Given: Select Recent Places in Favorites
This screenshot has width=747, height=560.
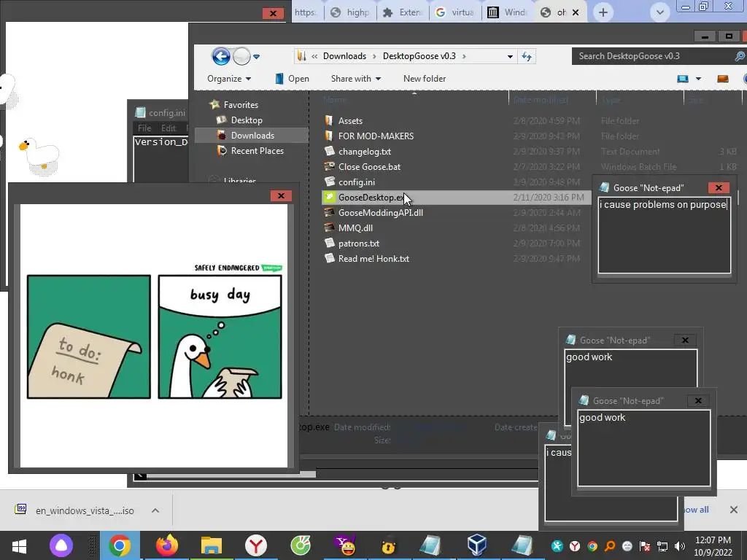Looking at the screenshot, I should pyautogui.click(x=258, y=150).
